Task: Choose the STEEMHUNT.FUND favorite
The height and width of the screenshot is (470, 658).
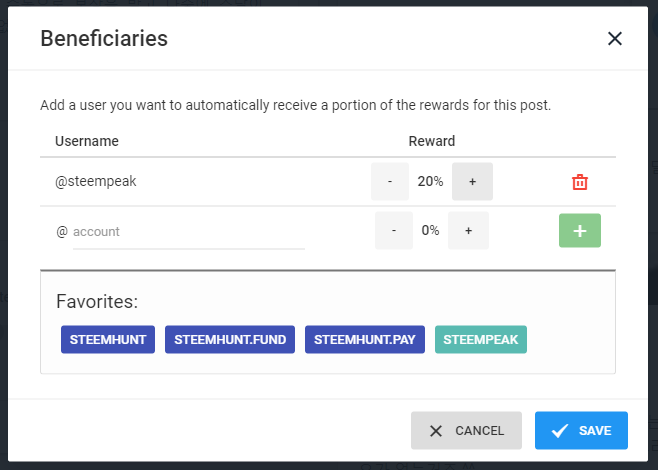Action: click(x=230, y=339)
